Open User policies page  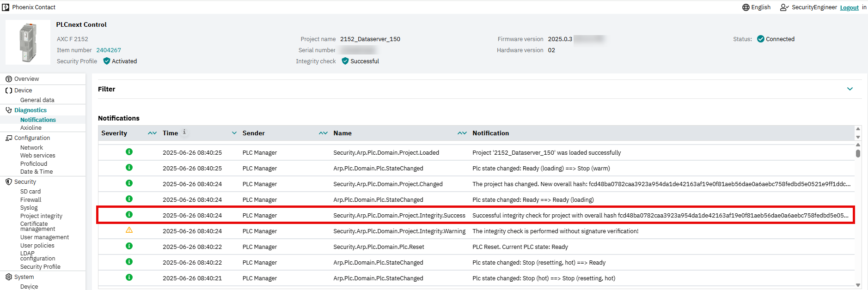pos(37,246)
